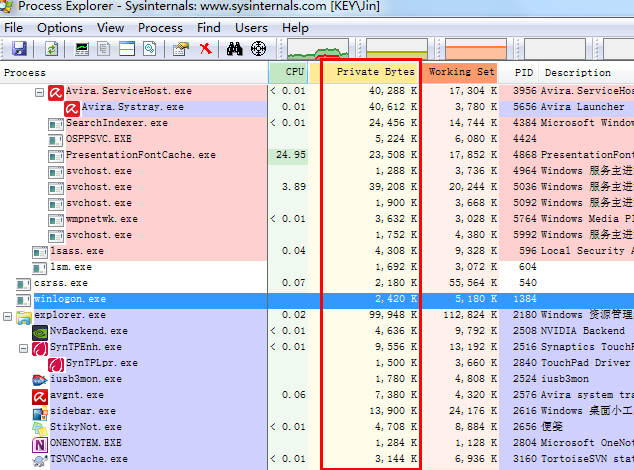Collapse the Avira.ServiceHost.exe tree node
This screenshot has width=634, height=470.
tap(39, 93)
